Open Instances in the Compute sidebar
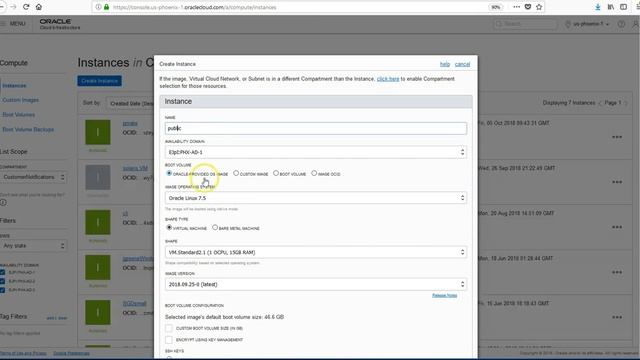 tap(14, 86)
